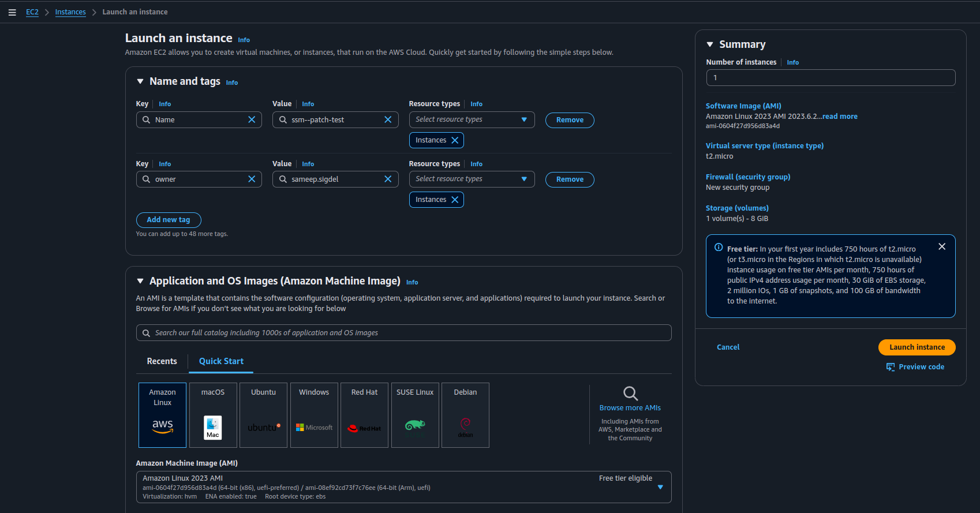Clear the ssm--patch-test value field
Image resolution: width=980 pixels, height=513 pixels.
pos(388,119)
